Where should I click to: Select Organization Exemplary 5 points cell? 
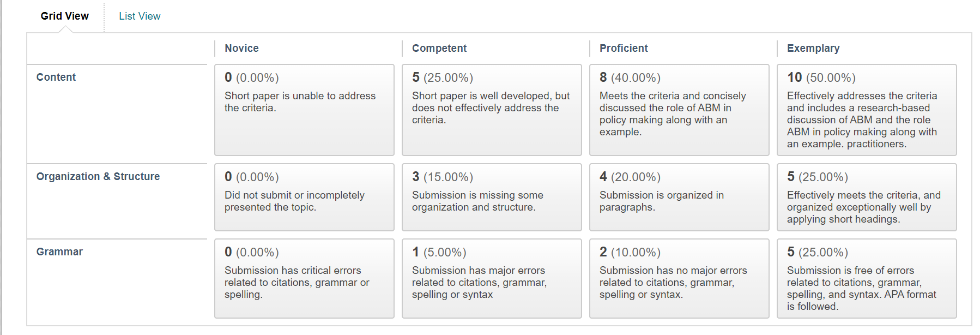[x=867, y=198]
